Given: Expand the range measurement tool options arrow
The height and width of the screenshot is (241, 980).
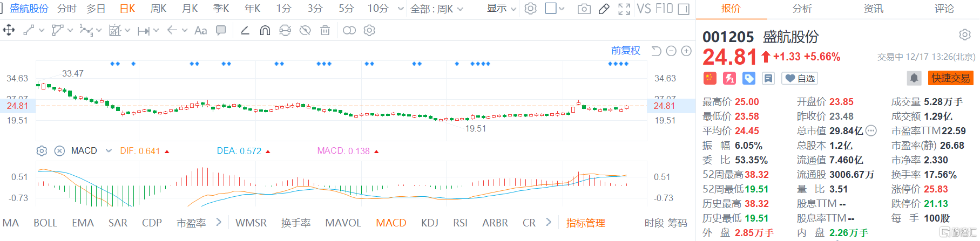Looking at the screenshot, I should coord(156,31).
